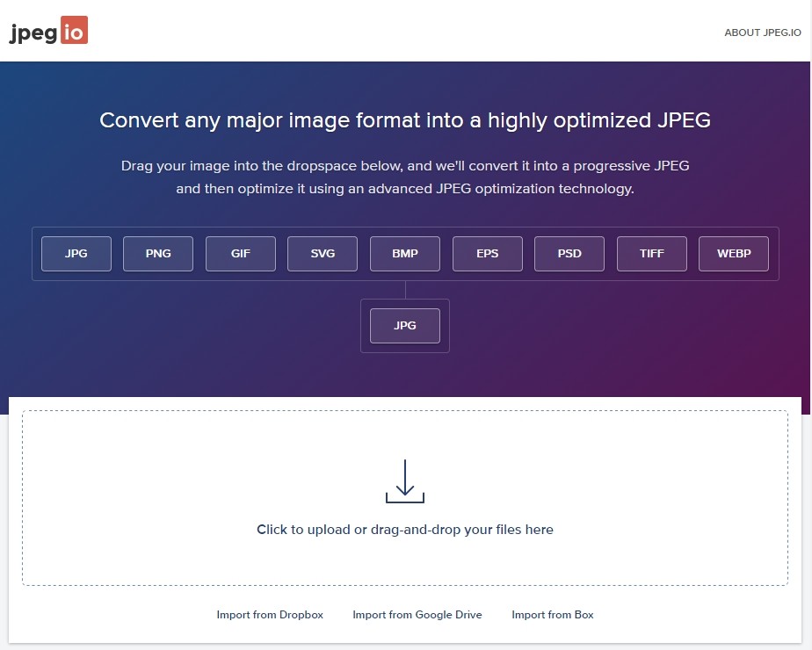The width and height of the screenshot is (812, 650).
Task: Select the PNG format button
Action: click(158, 254)
